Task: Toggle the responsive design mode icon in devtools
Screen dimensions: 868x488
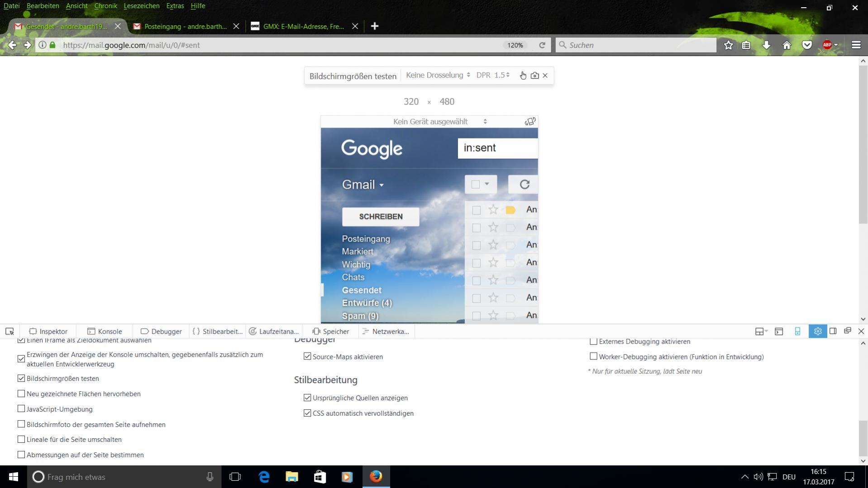Action: point(797,332)
